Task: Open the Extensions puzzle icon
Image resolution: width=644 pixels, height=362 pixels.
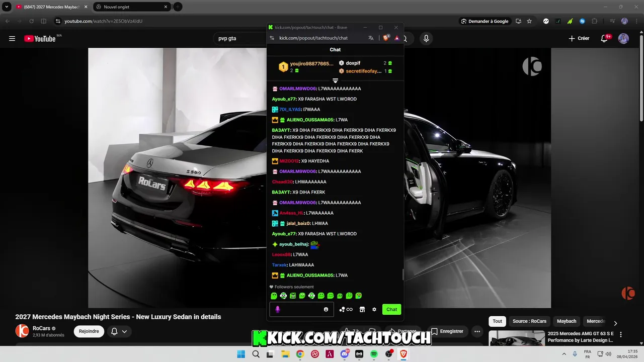Action: click(595, 21)
